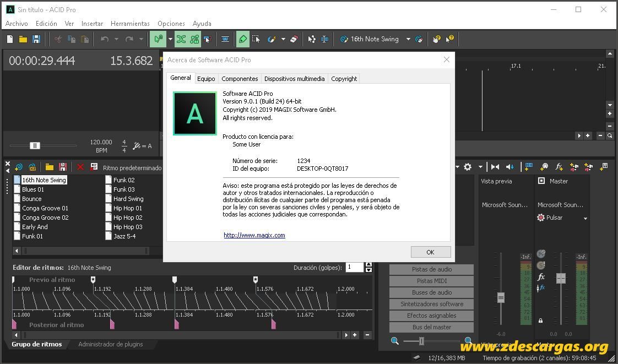Open the Pulsar automation mode dropdown
The height and width of the screenshot is (364, 618).
[586, 218]
